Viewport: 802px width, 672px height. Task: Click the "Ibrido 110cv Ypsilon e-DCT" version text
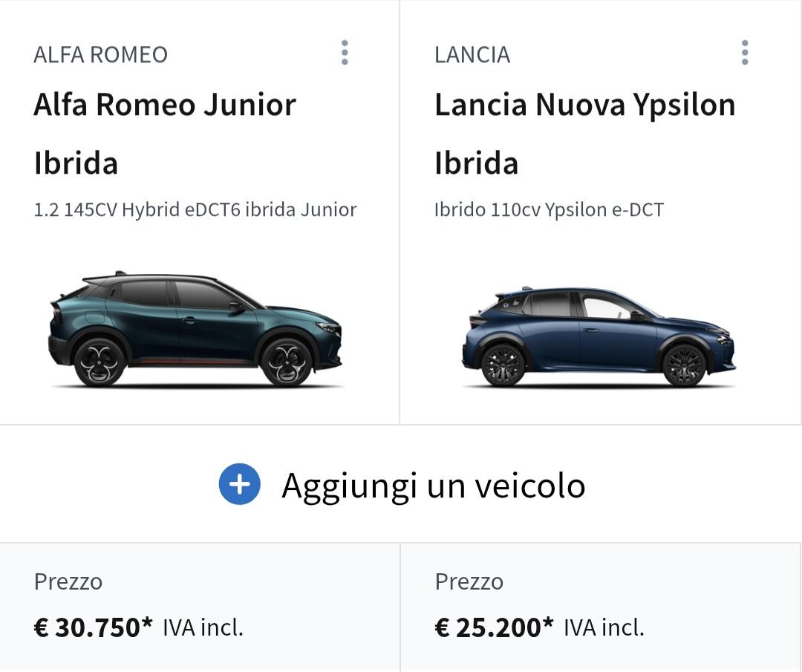tap(549, 209)
